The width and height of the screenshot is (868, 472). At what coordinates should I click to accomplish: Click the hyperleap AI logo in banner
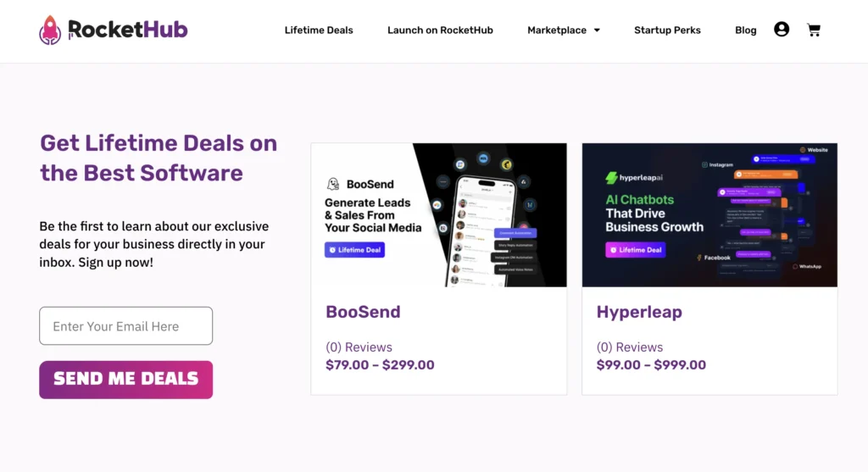[x=612, y=178]
